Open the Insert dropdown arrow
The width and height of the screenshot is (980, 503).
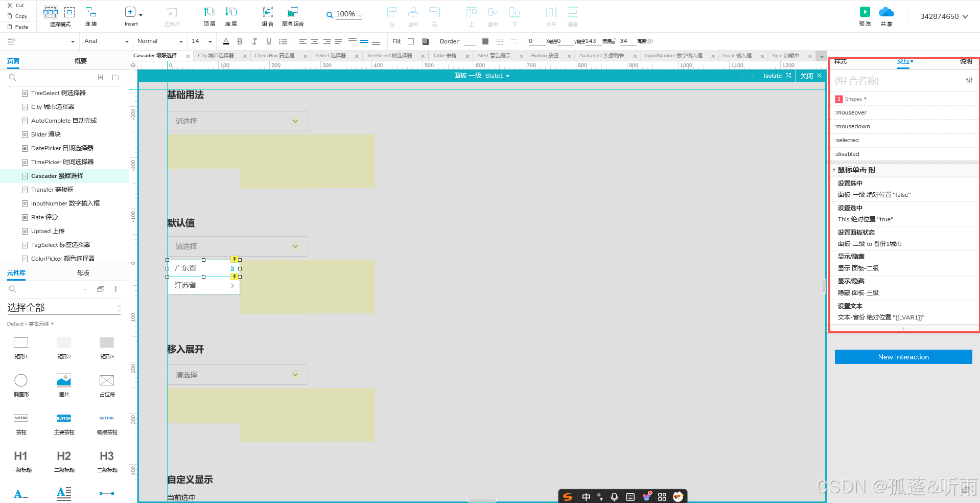(x=141, y=15)
